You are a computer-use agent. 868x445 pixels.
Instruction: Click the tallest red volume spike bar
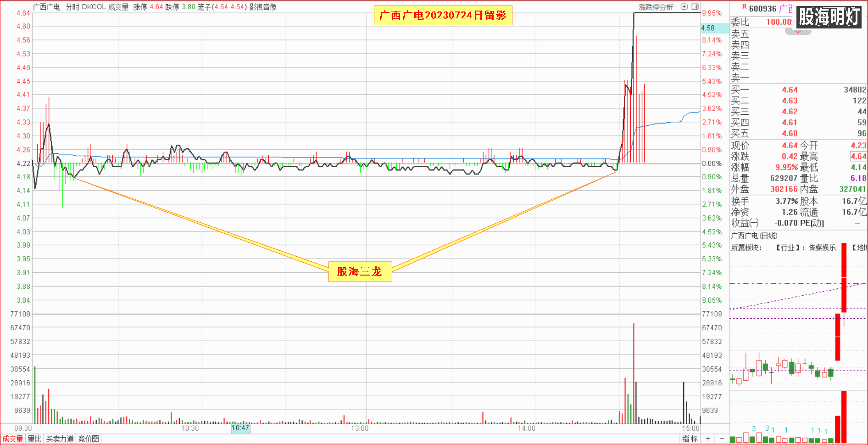point(634,373)
